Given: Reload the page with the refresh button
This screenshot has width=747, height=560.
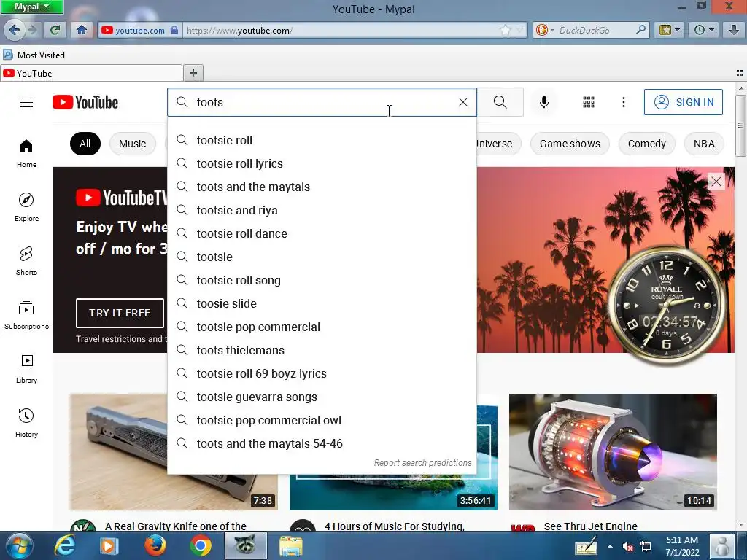Looking at the screenshot, I should point(55,30).
